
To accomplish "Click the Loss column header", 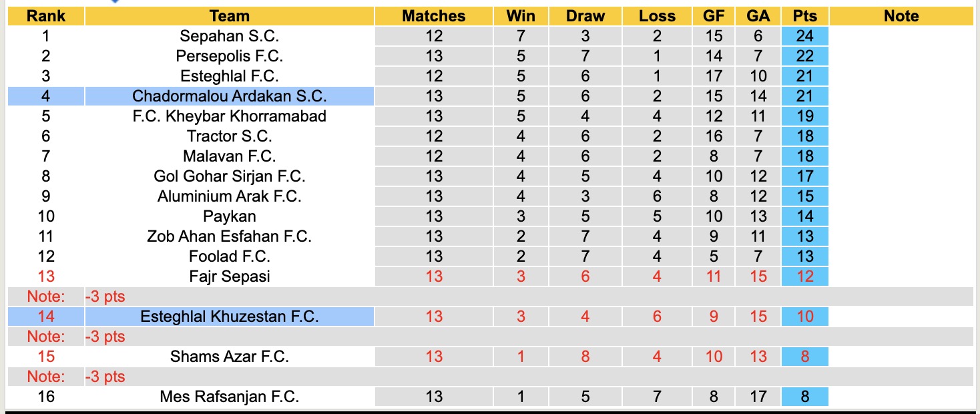I will click(657, 16).
